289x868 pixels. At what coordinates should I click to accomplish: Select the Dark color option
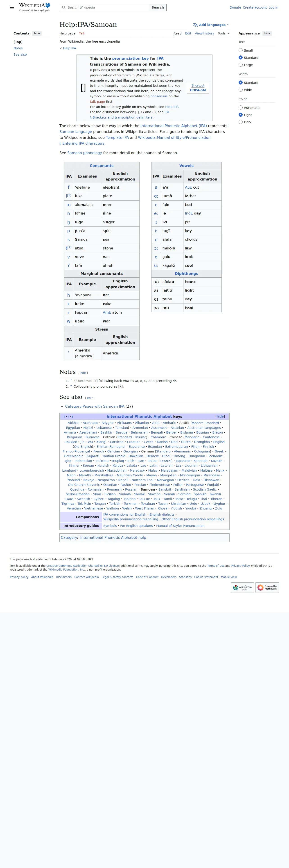click(x=241, y=122)
